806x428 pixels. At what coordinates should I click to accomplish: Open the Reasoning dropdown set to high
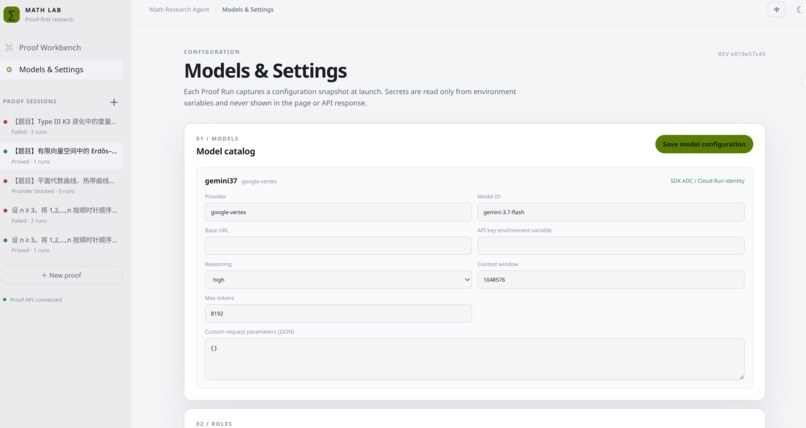click(x=338, y=280)
